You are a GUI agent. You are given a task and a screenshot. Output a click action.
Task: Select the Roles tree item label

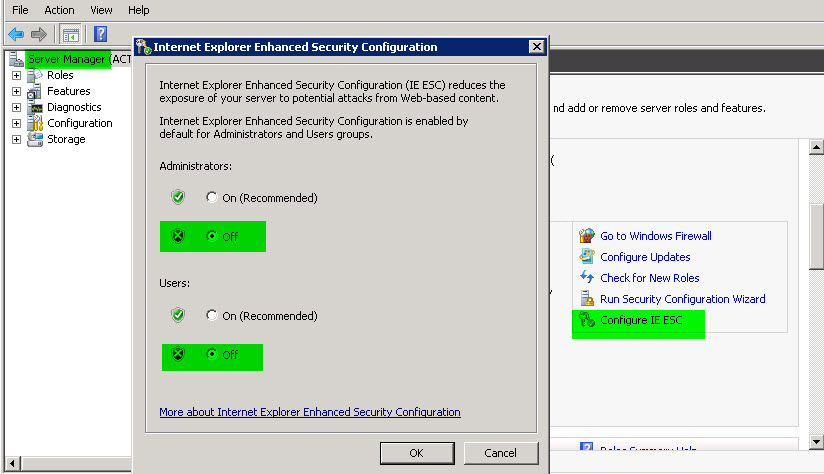point(60,75)
